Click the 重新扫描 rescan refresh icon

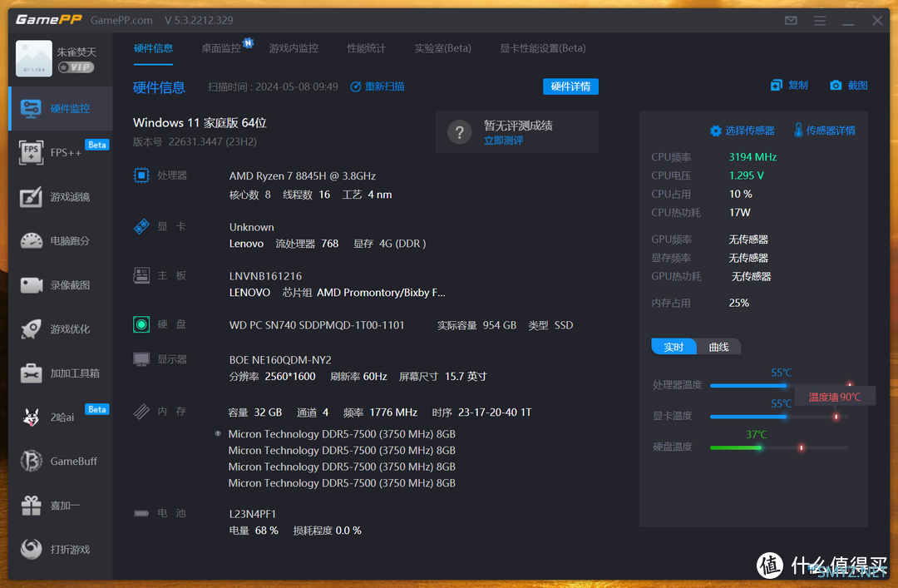pos(356,86)
